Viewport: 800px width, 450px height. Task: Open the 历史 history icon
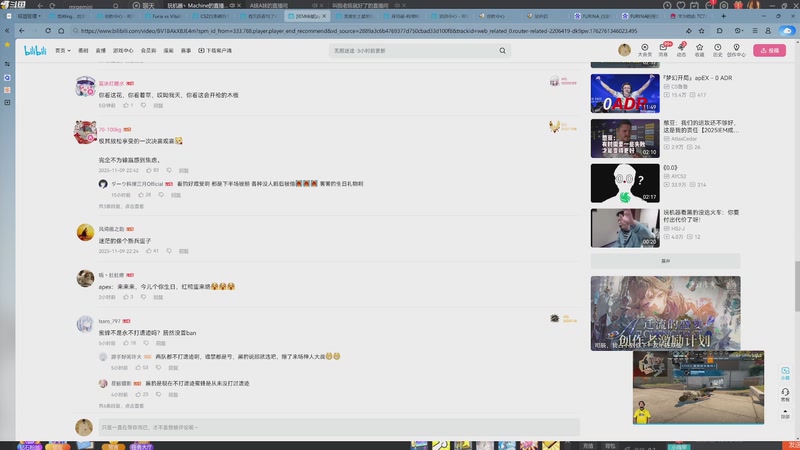717,50
